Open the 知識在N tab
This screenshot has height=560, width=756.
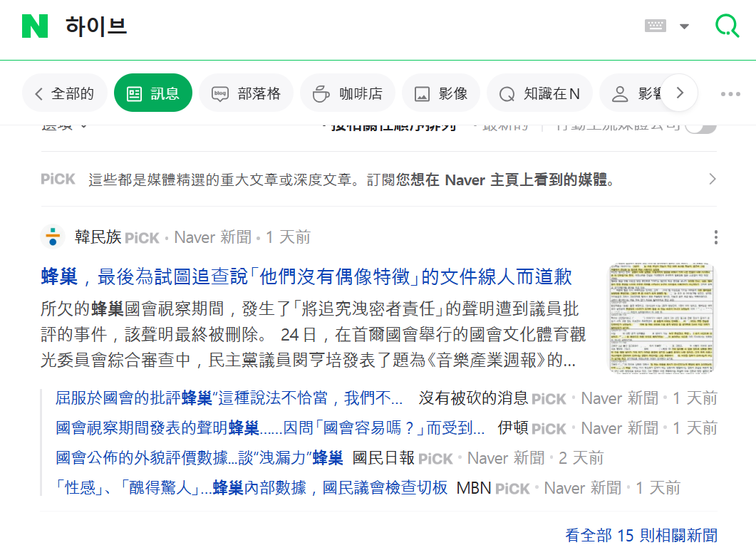click(x=539, y=93)
